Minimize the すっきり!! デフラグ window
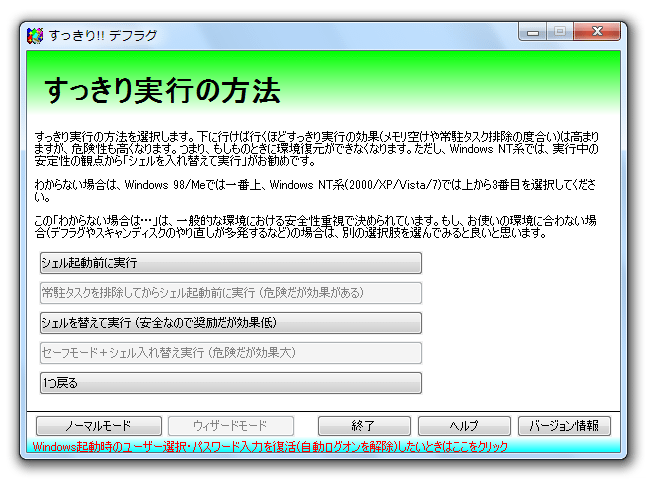 [533, 32]
